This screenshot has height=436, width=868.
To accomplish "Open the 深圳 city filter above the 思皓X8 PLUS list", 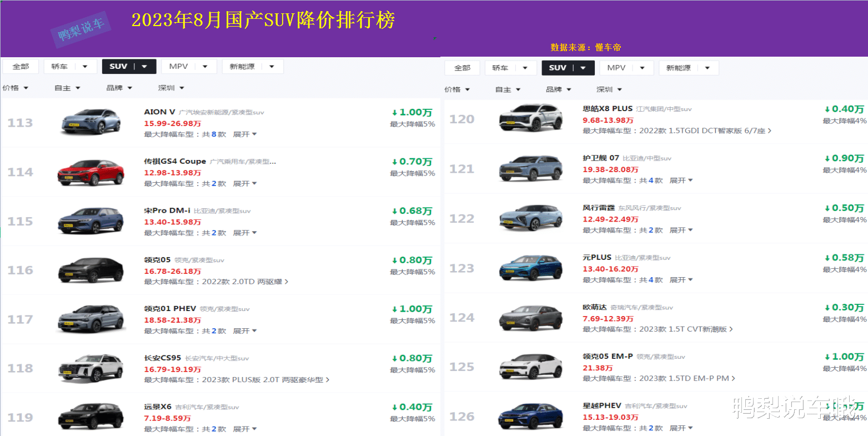I will pyautogui.click(x=609, y=89).
